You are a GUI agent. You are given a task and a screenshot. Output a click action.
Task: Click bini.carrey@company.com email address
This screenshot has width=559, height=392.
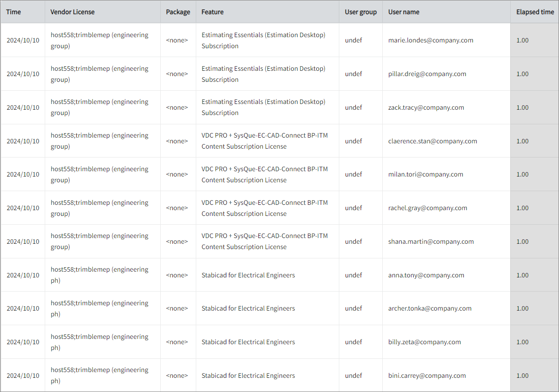coord(427,375)
